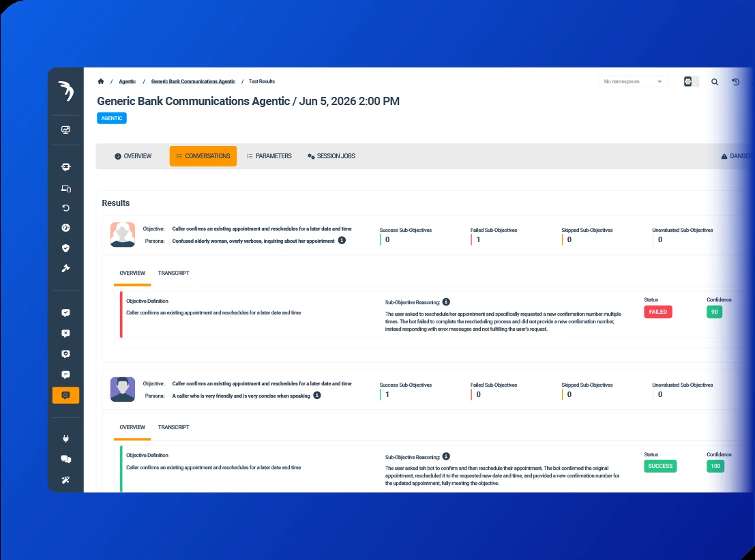The image size is (755, 560).
Task: Click the highlighted orange sidebar icon
Action: pos(66,396)
